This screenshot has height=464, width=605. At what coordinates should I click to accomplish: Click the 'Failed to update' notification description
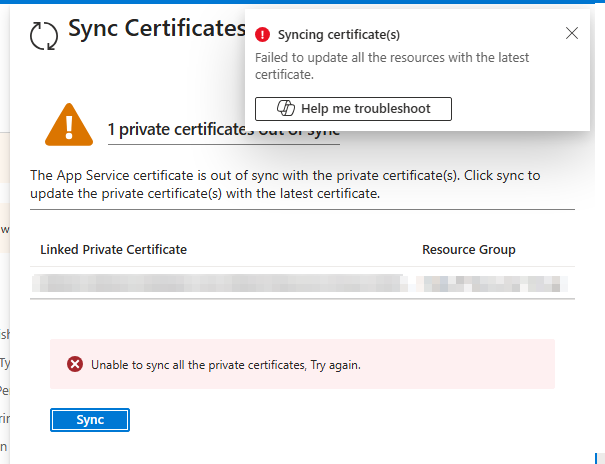click(391, 65)
